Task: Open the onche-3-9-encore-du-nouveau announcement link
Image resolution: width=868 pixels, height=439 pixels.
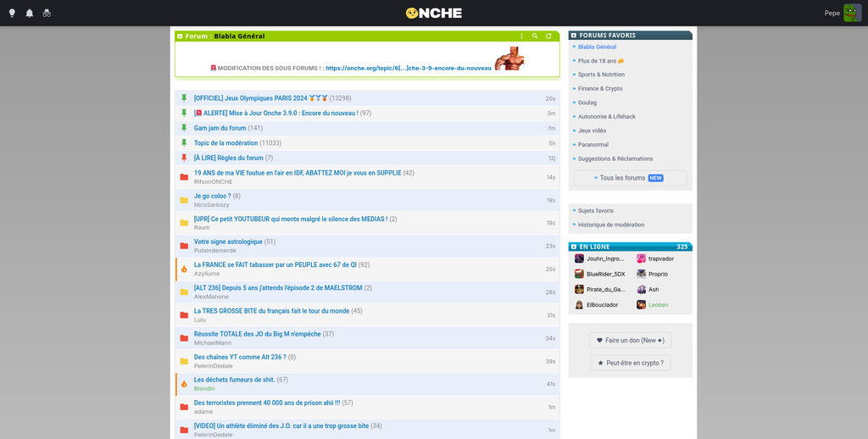Action: click(x=409, y=68)
